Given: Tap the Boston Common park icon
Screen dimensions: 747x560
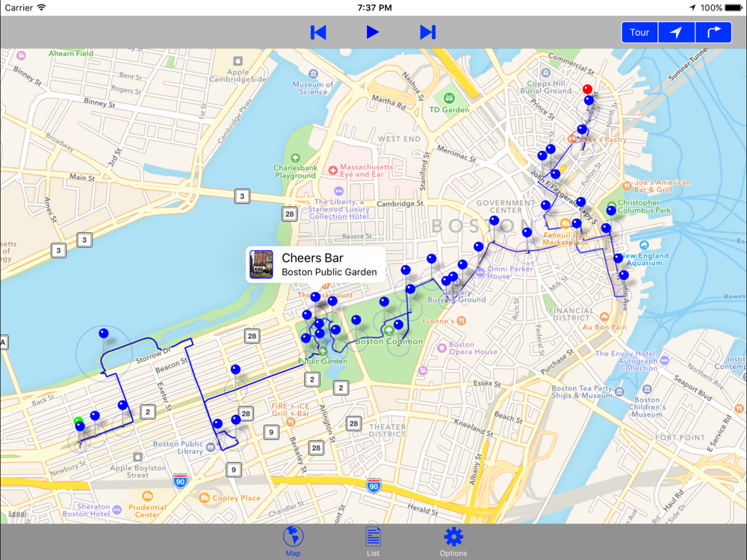Looking at the screenshot, I should point(389,330).
